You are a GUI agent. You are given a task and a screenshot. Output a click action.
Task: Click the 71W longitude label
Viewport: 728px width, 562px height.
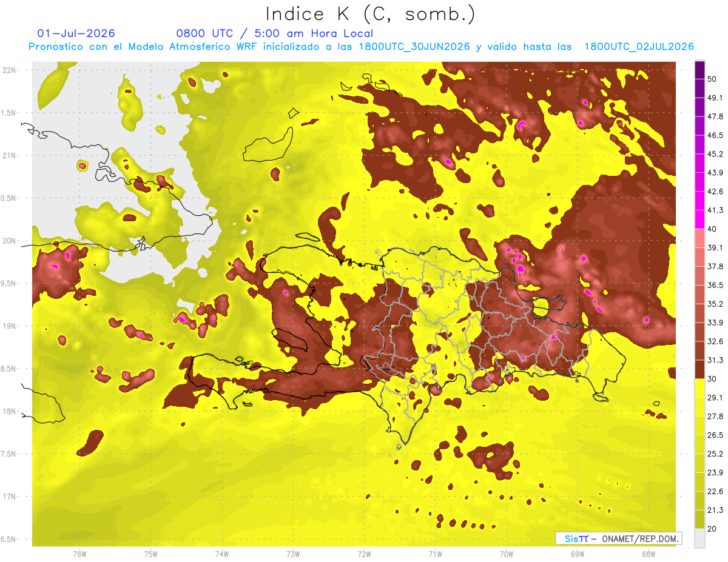click(435, 554)
